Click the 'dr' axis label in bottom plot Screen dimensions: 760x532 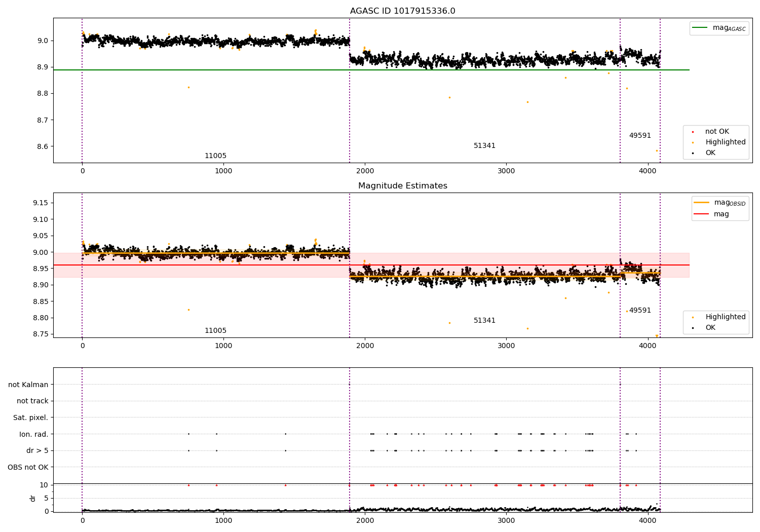click(x=33, y=498)
